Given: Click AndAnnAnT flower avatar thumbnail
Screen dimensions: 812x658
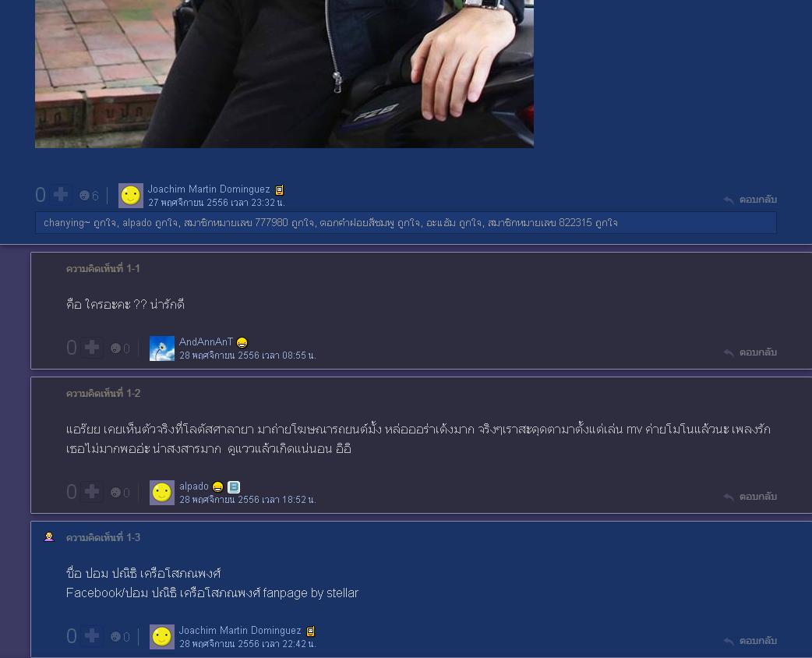Looking at the screenshot, I should point(161,348).
